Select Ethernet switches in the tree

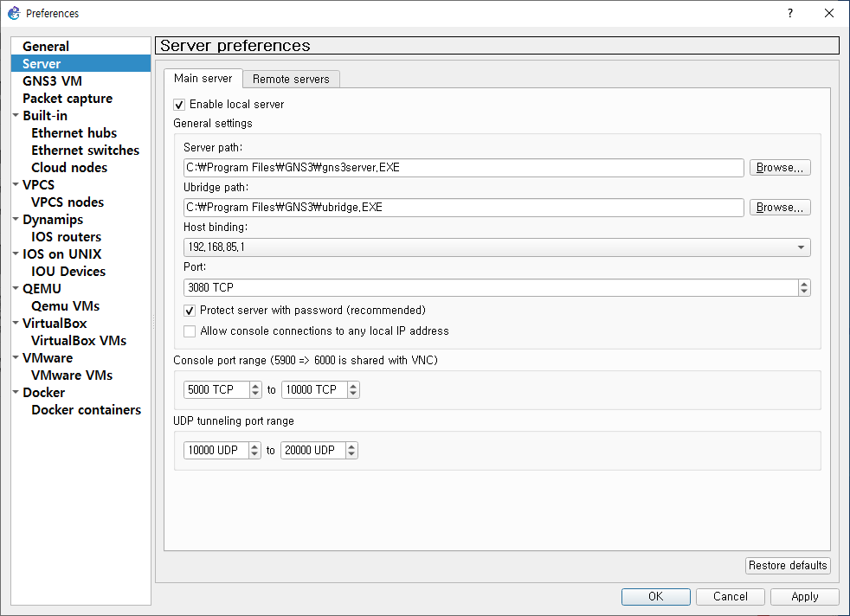[85, 151]
